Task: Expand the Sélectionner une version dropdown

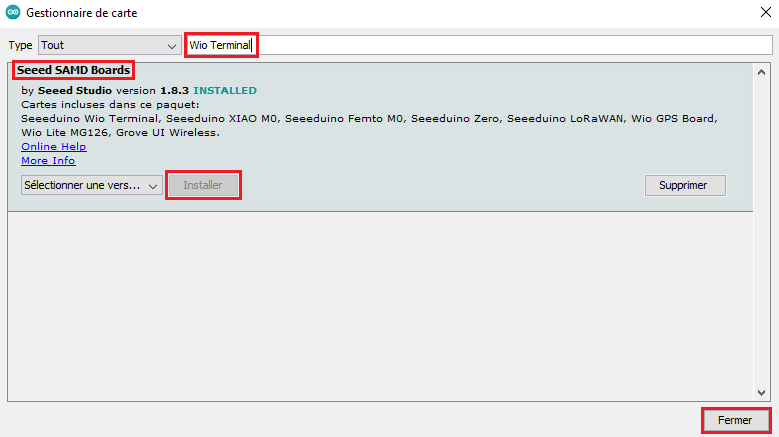Action: tap(91, 185)
